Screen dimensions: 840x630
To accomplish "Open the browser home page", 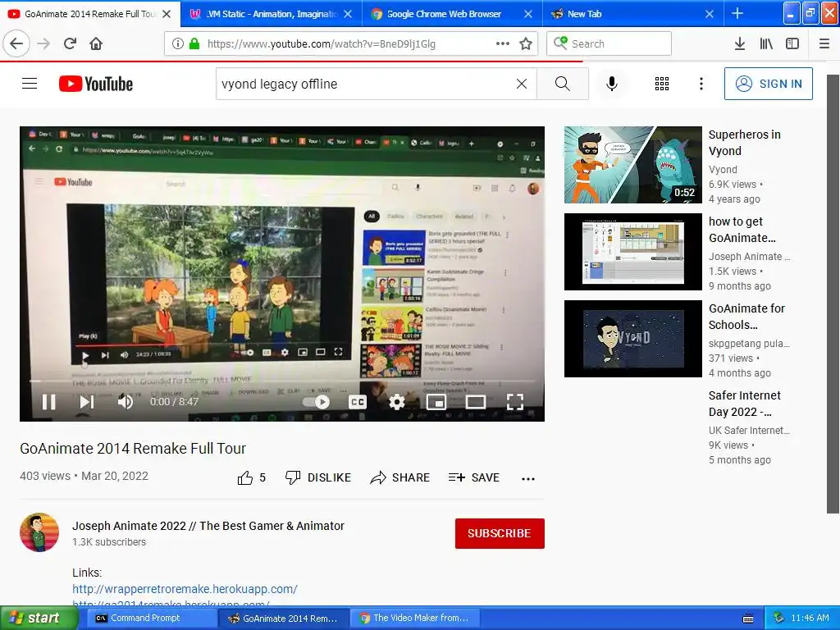I will pos(96,43).
